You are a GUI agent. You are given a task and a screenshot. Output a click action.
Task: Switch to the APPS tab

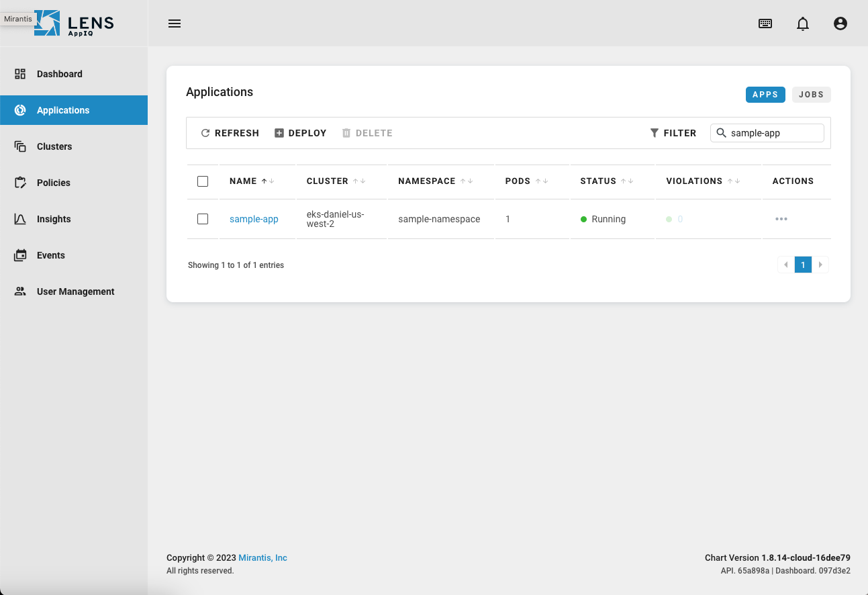tap(765, 95)
